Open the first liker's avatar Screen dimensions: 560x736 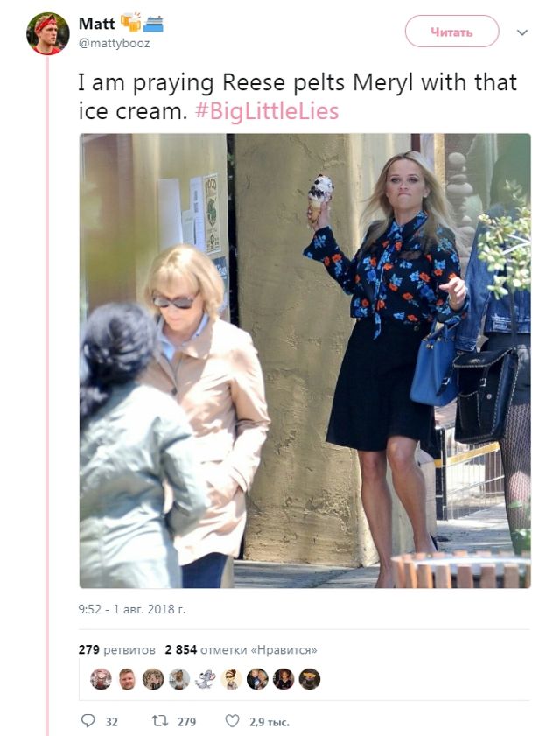101,679
